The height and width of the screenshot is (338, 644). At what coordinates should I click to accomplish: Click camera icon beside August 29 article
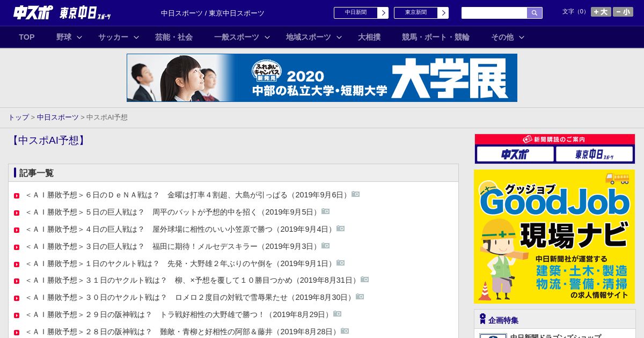tap(338, 314)
